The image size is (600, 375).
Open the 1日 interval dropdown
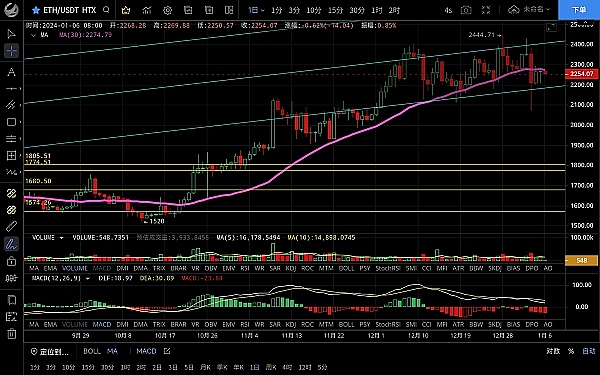coord(256,10)
